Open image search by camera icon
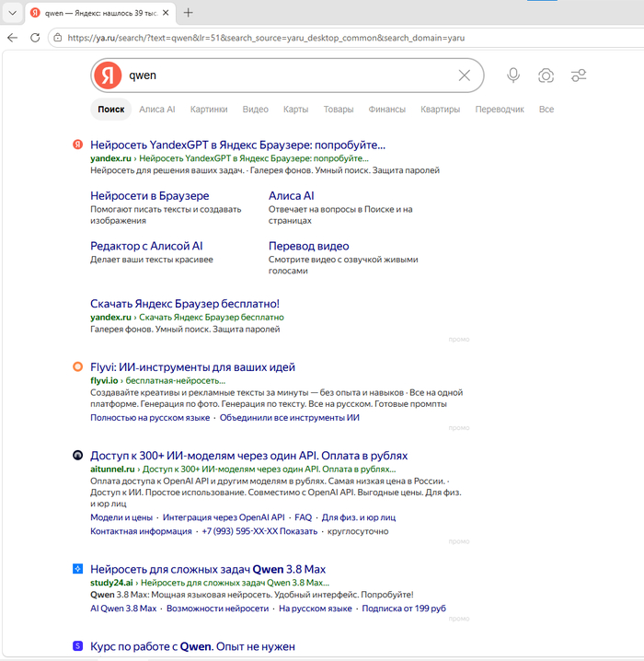The image size is (644, 661). [x=546, y=75]
